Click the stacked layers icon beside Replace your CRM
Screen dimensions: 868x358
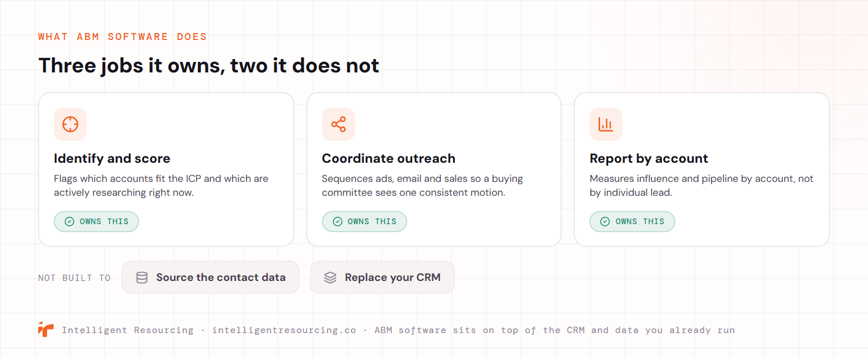click(x=330, y=277)
